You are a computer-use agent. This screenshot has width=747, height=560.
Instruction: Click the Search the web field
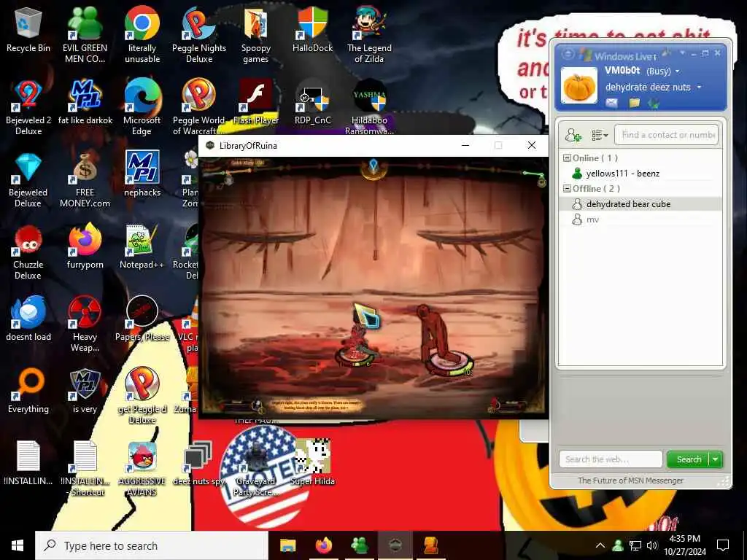coord(611,459)
